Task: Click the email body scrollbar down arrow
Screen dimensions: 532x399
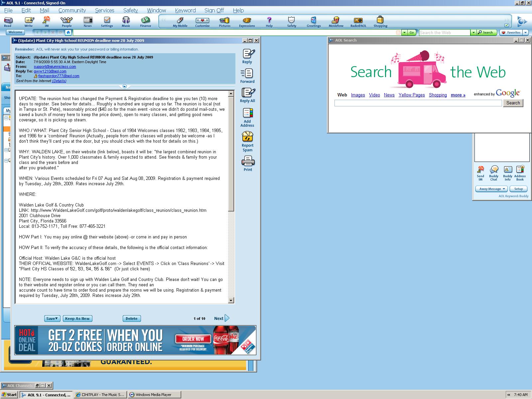Action: [231, 301]
